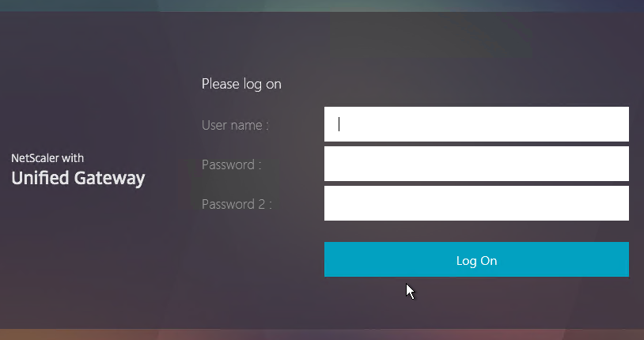Click the 'Unified Gateway' title text

(78, 178)
